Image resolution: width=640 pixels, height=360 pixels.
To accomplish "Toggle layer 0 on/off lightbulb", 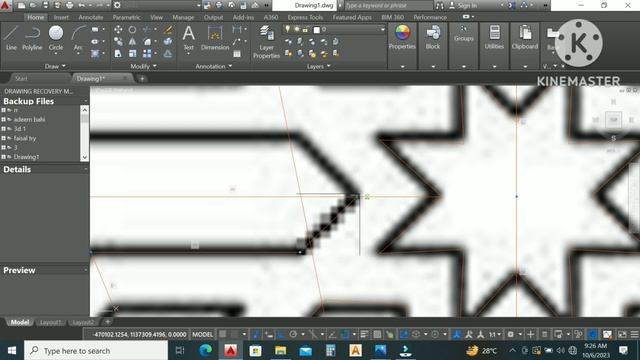I will point(287,29).
